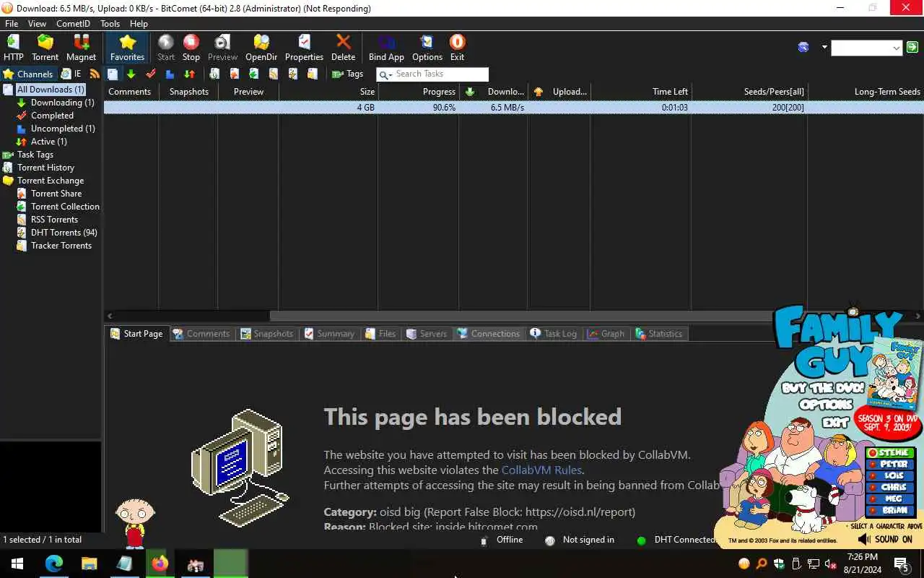Click the Preview toolbar icon
This screenshot has height=578, width=924.
222,48
